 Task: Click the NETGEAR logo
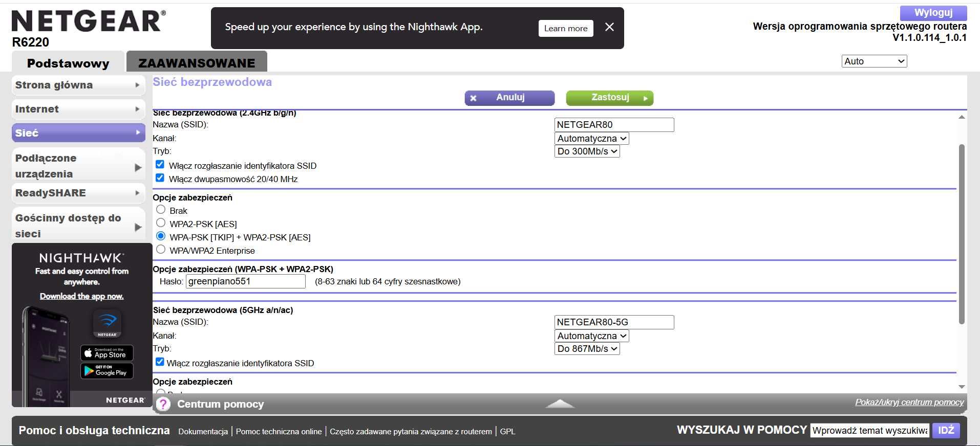point(89,21)
